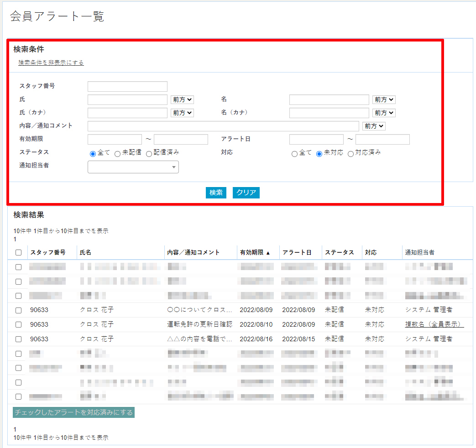Check the last result row checkbox
The height and width of the screenshot is (448, 476).
(19, 397)
